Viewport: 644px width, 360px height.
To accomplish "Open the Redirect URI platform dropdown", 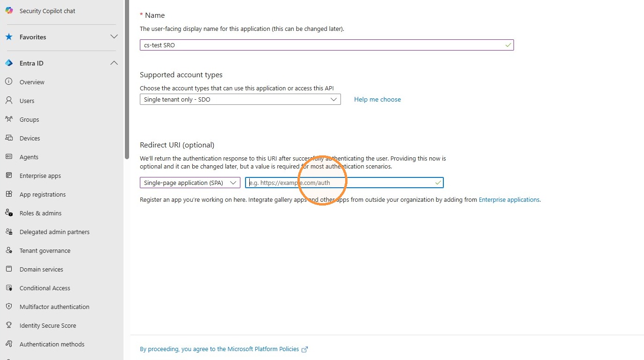I will pyautogui.click(x=190, y=183).
